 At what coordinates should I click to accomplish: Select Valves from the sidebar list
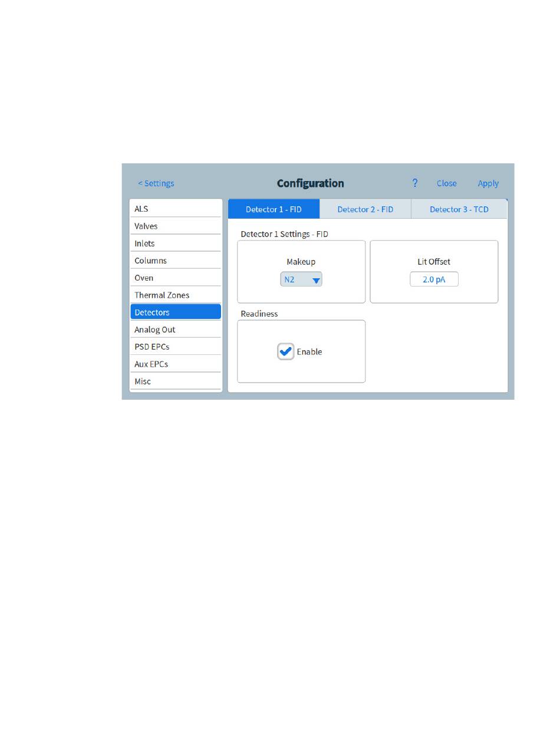[176, 226]
